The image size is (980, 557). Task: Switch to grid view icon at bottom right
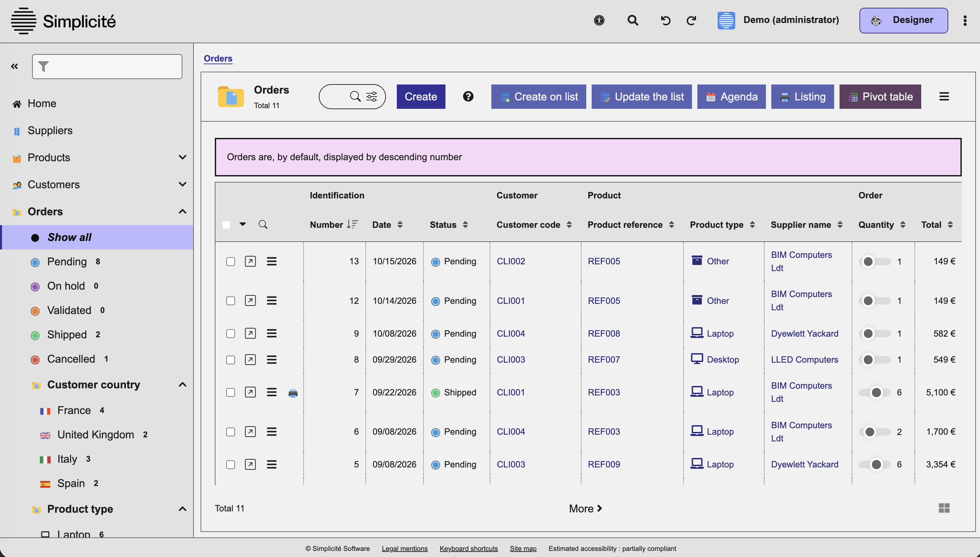point(944,508)
